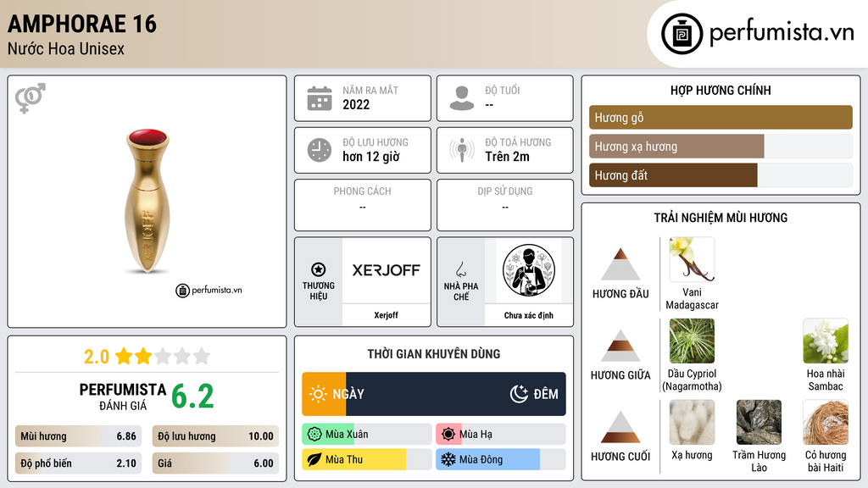Click the ĐÊM night segment
Image resolution: width=868 pixels, height=488 pixels.
[x=456, y=394]
